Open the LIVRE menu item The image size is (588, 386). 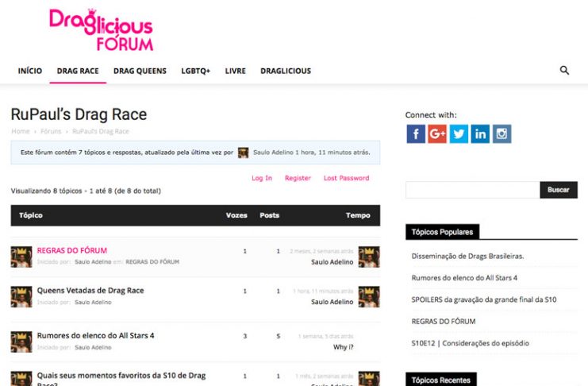coord(236,71)
